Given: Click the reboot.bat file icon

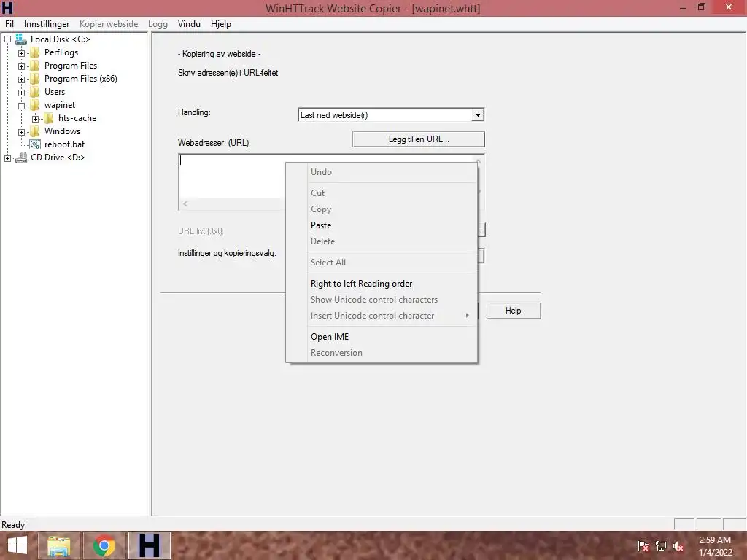Looking at the screenshot, I should point(35,144).
